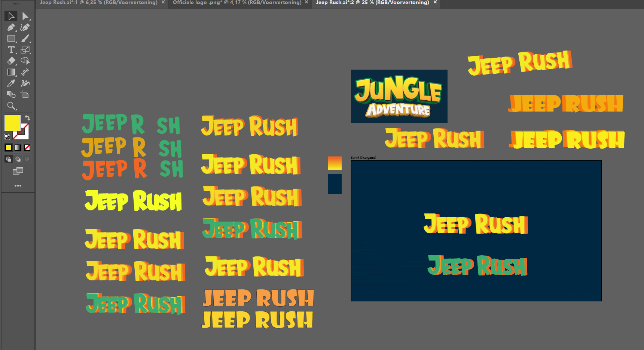Close the Jeep Rush.ai:2 tab

coord(435,2)
